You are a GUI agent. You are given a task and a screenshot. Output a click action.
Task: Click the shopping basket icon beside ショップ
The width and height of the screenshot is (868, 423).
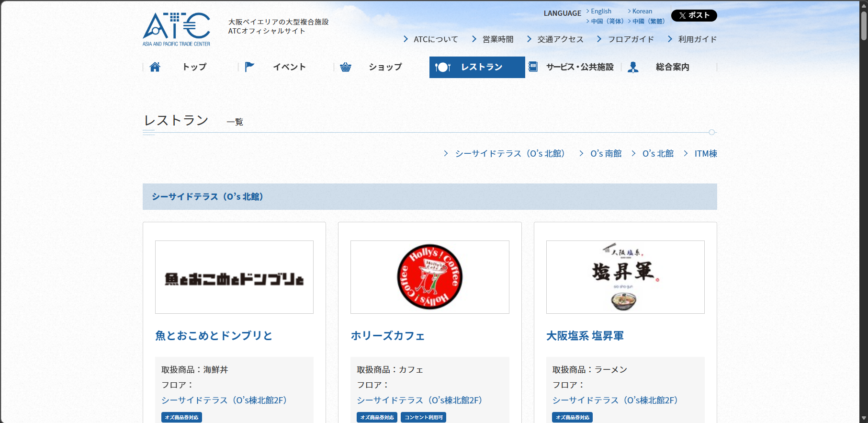345,67
